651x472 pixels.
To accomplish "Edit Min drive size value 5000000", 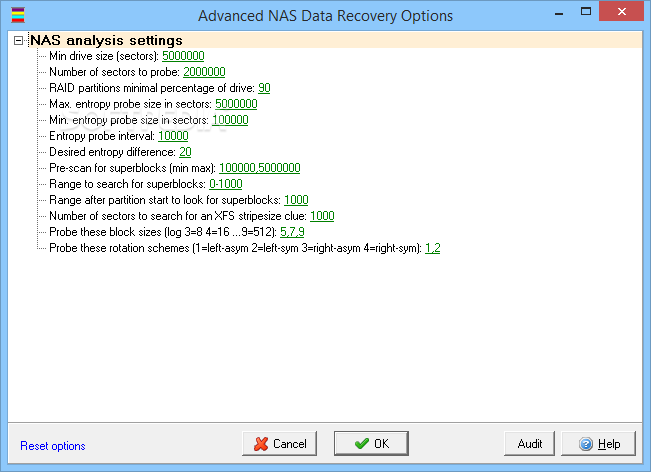I will 183,56.
